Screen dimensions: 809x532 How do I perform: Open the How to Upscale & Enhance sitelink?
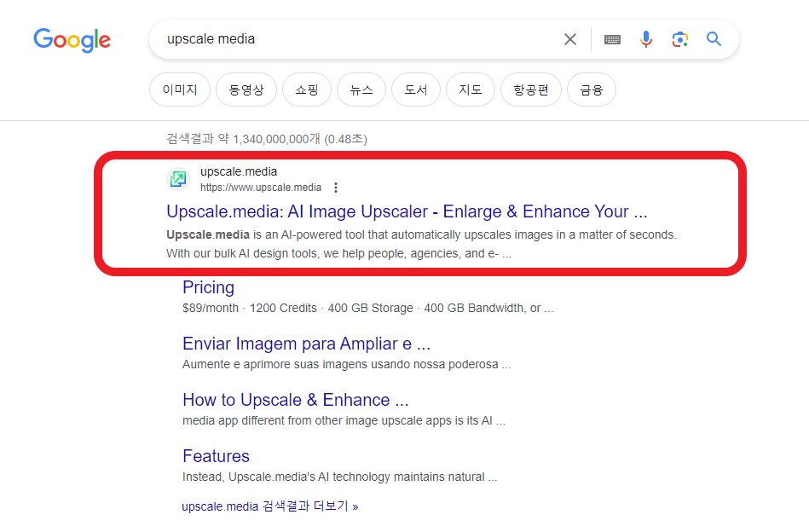296,400
